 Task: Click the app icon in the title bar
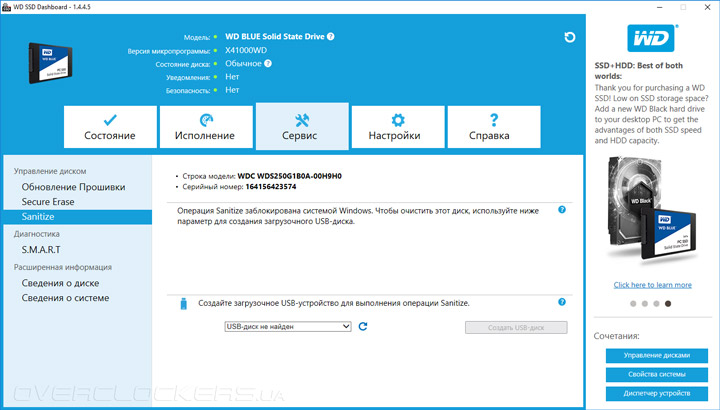tap(6, 7)
